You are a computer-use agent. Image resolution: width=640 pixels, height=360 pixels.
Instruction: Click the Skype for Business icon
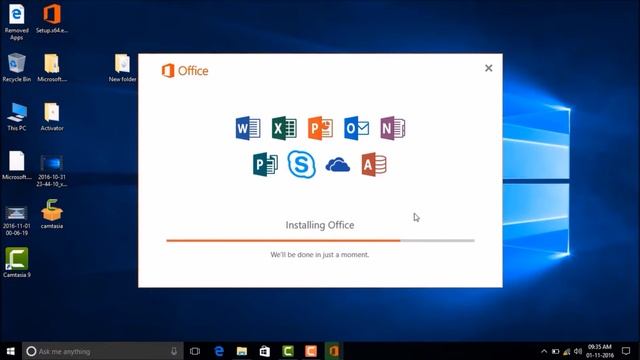coord(302,164)
